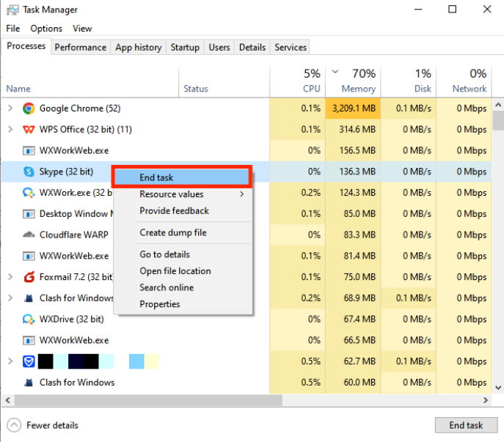Click the WXDrive (32 bit) icon
This screenshot has height=442, width=504.
(x=29, y=320)
